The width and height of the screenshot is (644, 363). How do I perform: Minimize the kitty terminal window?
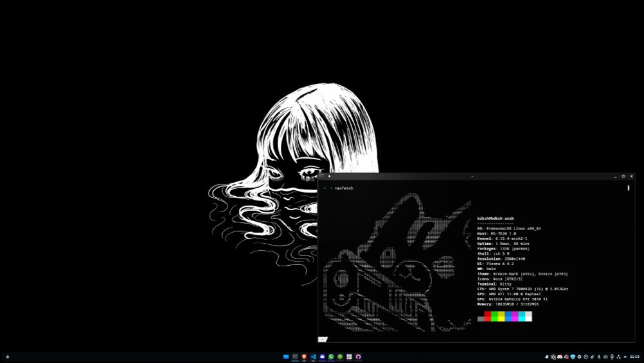pyautogui.click(x=615, y=177)
